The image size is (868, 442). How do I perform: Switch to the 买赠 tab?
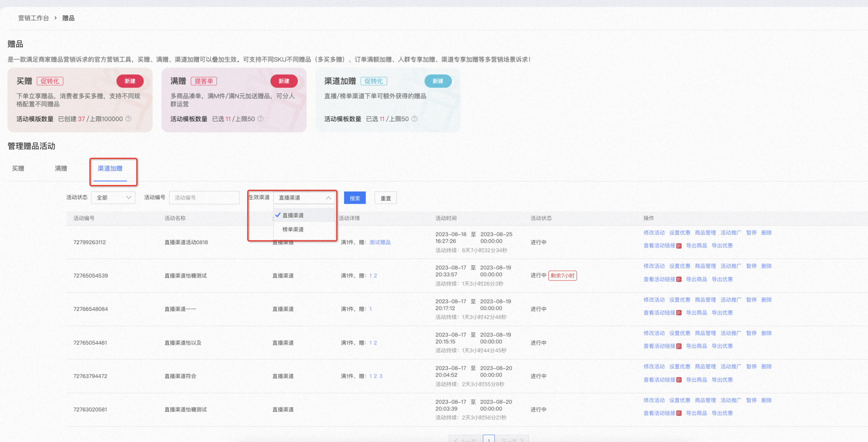pyautogui.click(x=18, y=168)
